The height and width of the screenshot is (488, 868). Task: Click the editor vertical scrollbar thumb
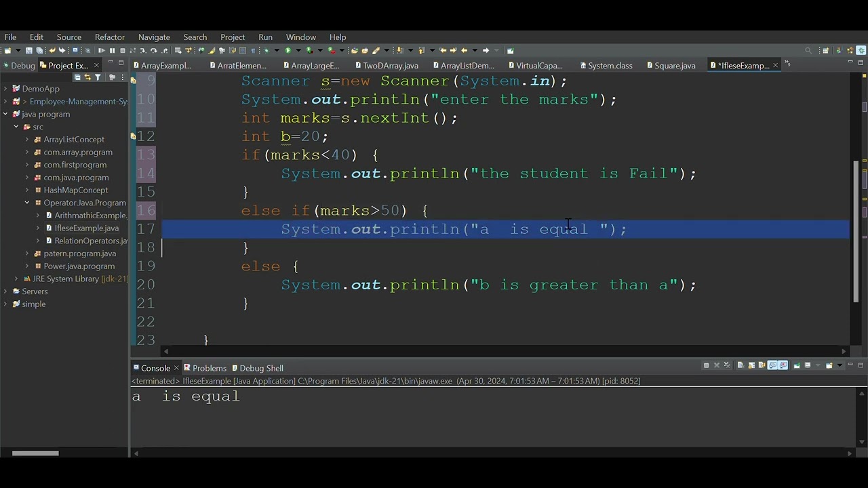pos(856,230)
